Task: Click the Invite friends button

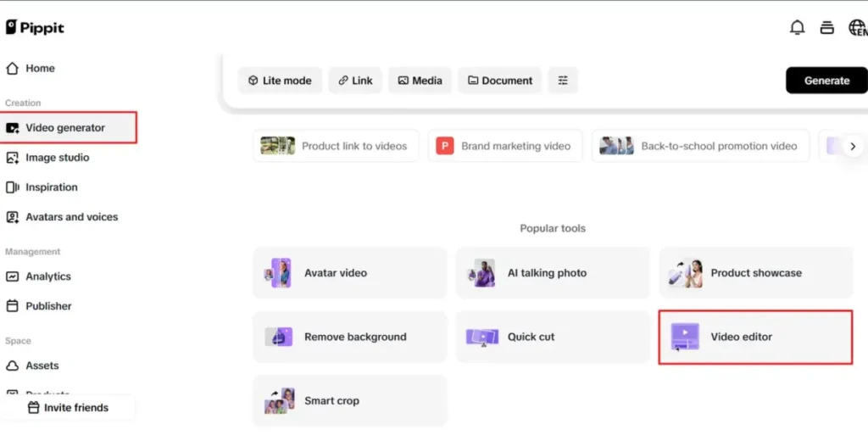Action: 68,407
